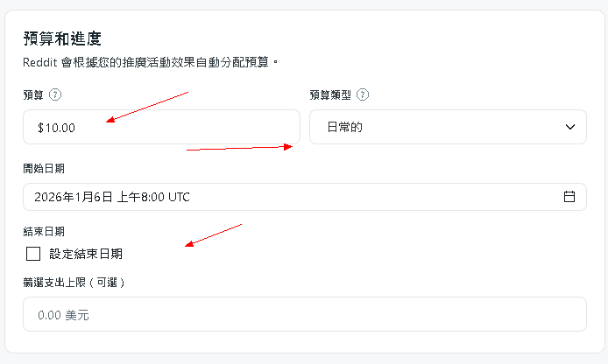Click the 結束日期 section label
The width and height of the screenshot is (608, 364).
[44, 232]
